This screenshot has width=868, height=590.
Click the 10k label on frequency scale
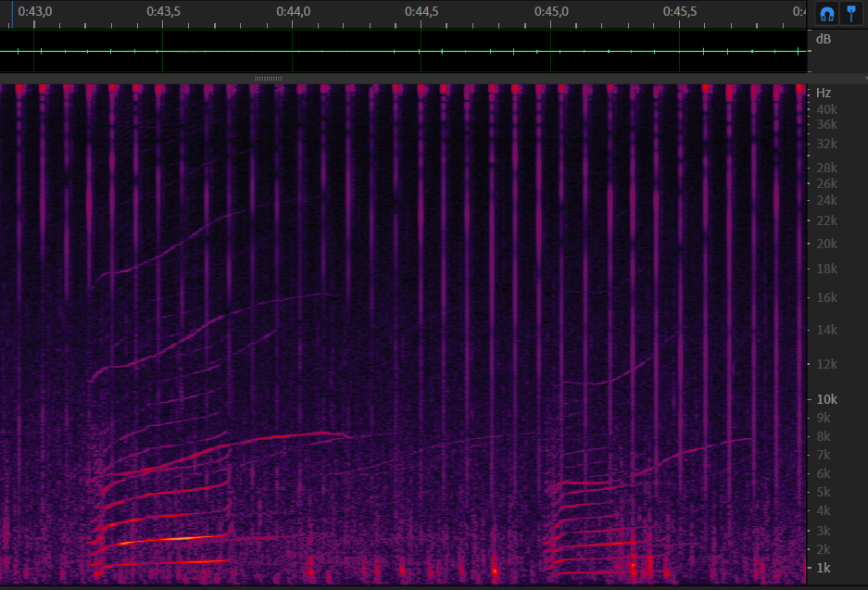(826, 399)
